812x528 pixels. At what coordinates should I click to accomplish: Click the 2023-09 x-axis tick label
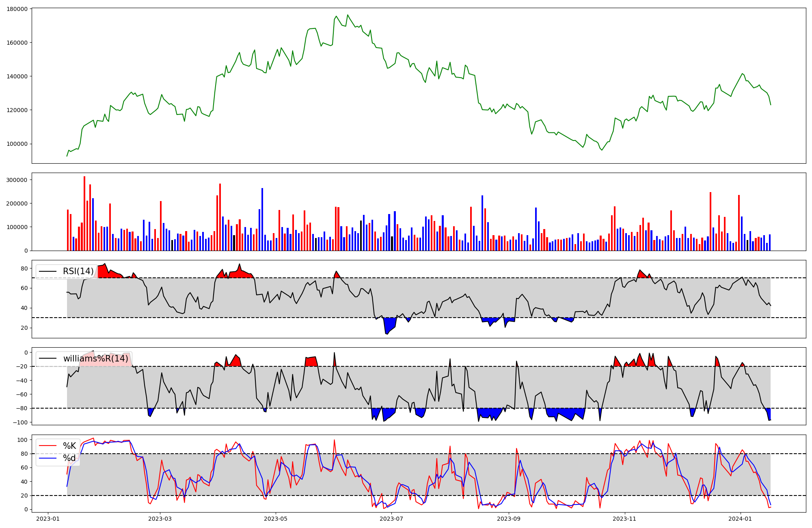coord(509,519)
